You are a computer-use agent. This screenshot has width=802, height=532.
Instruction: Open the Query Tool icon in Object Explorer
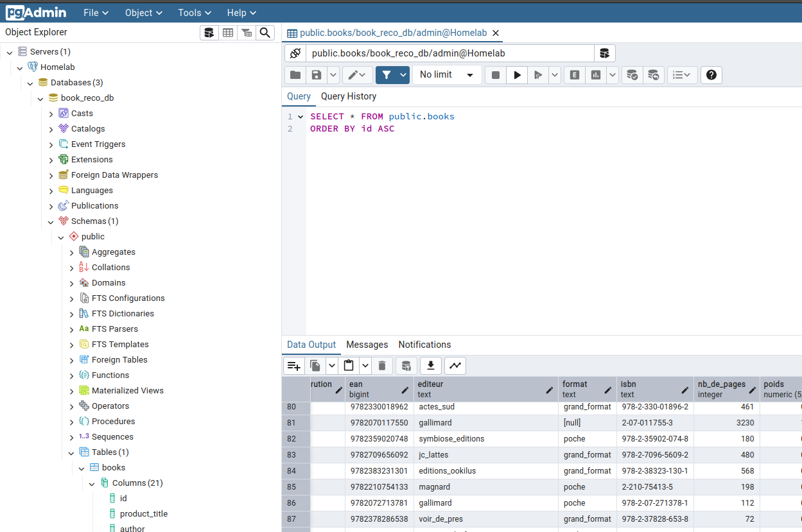coord(209,33)
